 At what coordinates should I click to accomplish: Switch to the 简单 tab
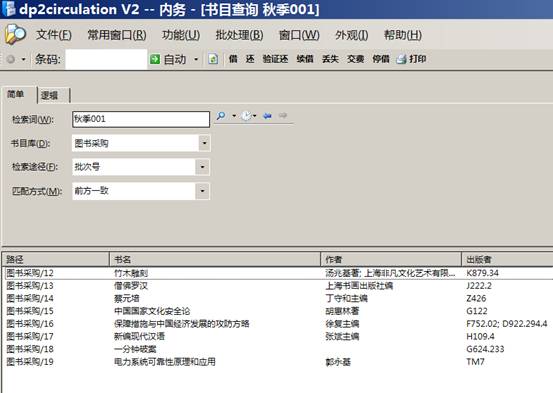click(x=19, y=94)
